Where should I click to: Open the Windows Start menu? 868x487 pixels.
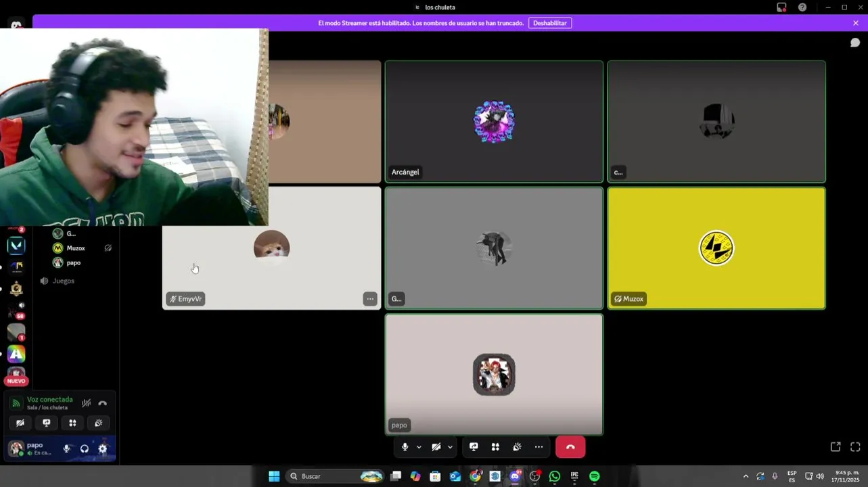pos(274,476)
